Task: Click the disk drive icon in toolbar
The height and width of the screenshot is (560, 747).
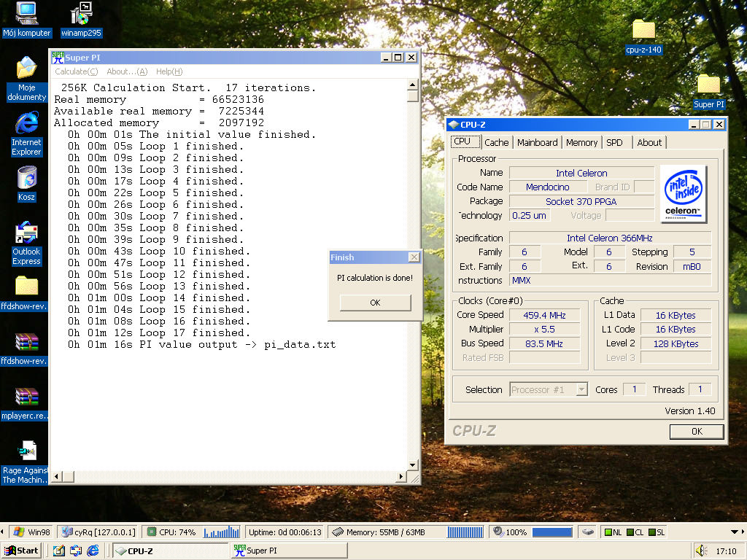Action: [x=588, y=532]
